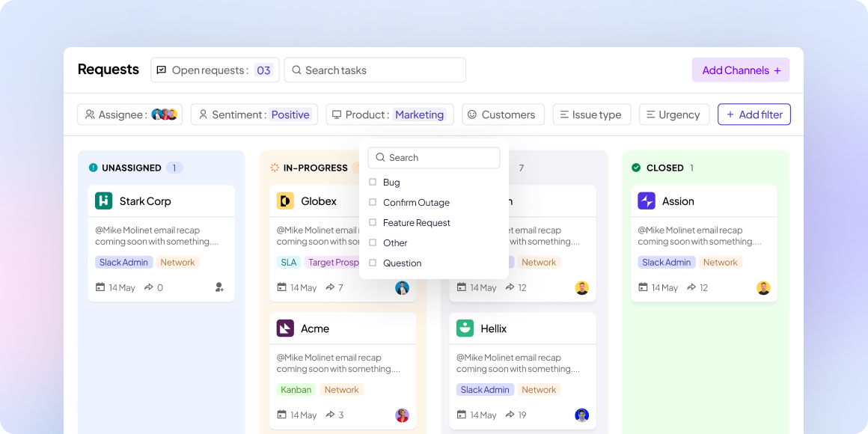Screen dimensions: 868x434
Task: Click the Add Channels button
Action: tap(741, 70)
